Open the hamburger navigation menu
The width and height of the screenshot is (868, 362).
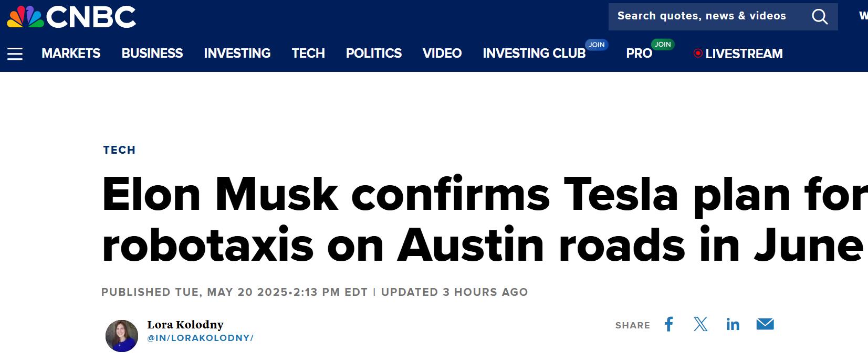coord(15,54)
